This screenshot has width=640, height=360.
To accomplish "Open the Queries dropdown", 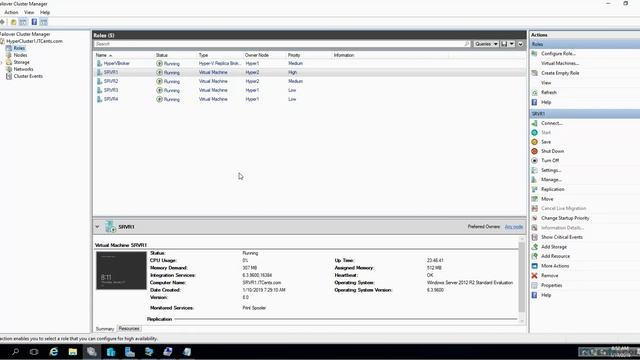I will click(486, 44).
